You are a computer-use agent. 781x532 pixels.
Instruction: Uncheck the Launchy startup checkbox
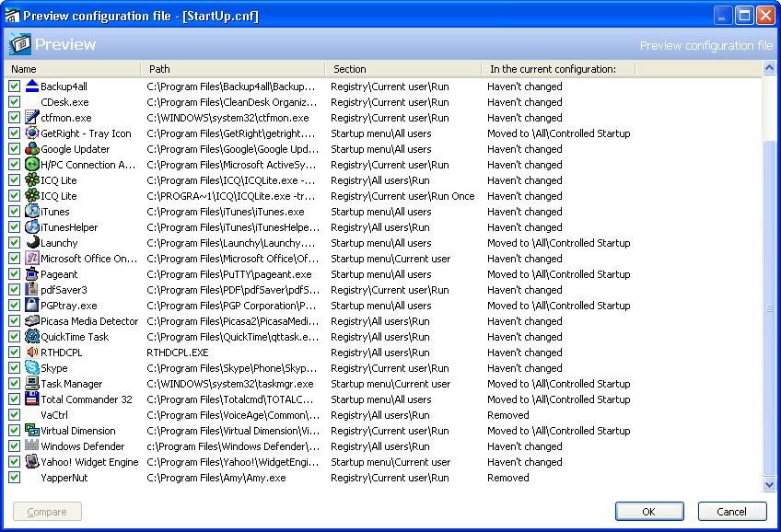[x=15, y=242]
